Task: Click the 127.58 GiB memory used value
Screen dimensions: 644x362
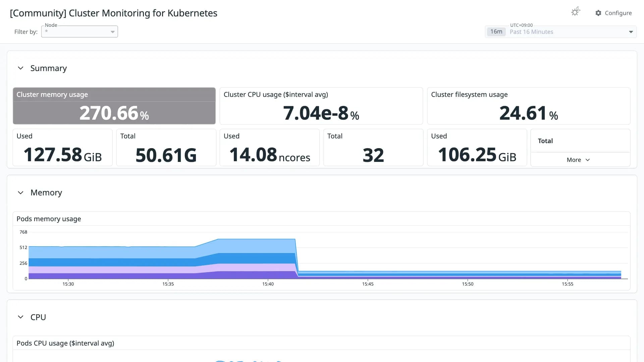Action: 62,155
